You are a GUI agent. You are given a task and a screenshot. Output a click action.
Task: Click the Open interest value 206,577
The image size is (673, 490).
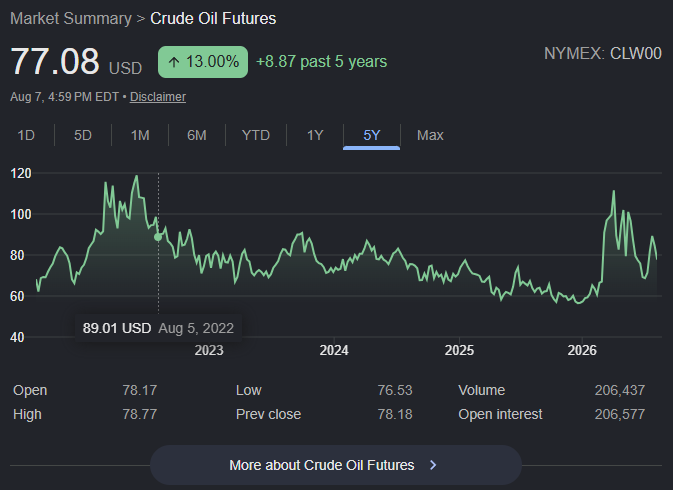coord(620,414)
